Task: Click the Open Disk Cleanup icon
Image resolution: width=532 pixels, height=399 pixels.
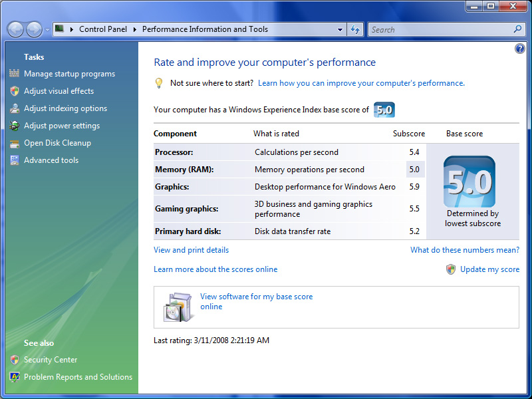Action: click(x=14, y=144)
